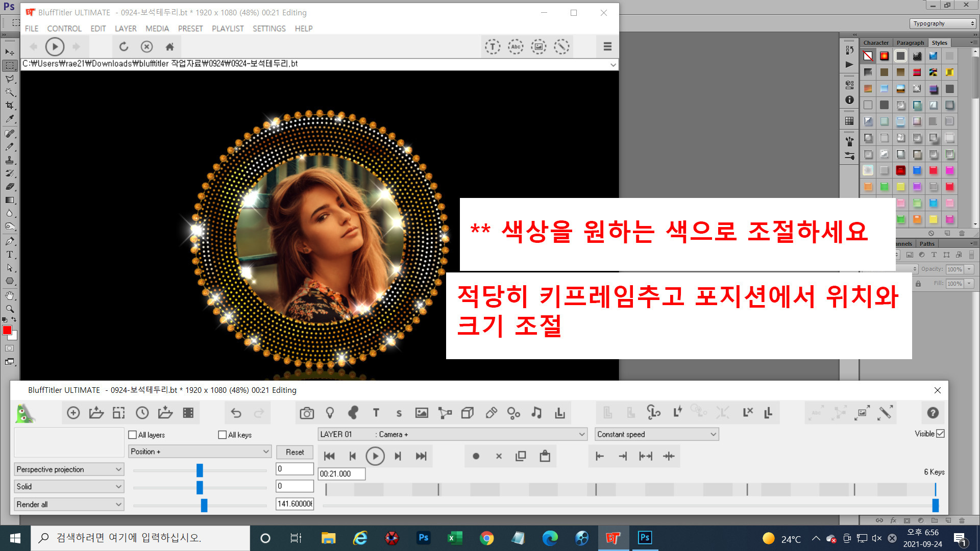Click the undo arrow in tool window

click(x=236, y=413)
